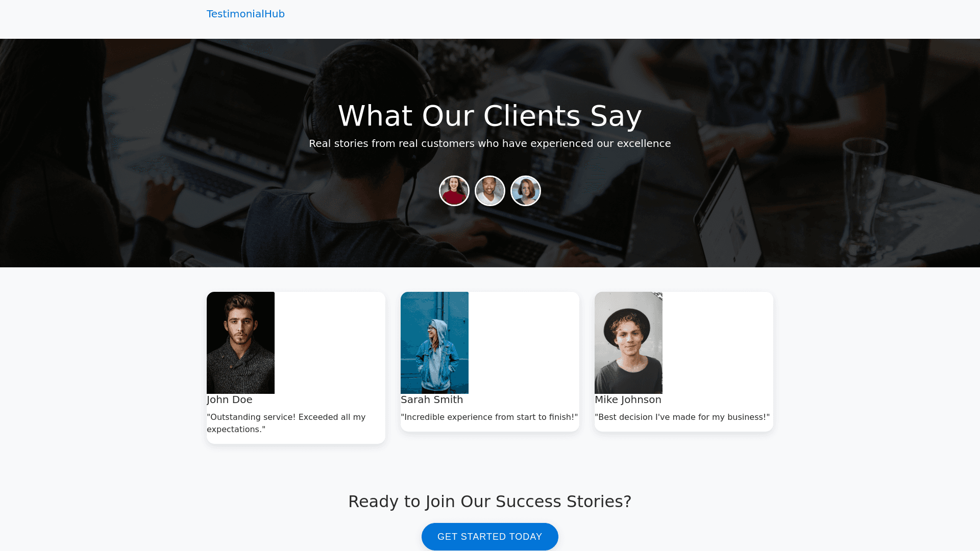Click the Mike Johnson name heading

[628, 399]
